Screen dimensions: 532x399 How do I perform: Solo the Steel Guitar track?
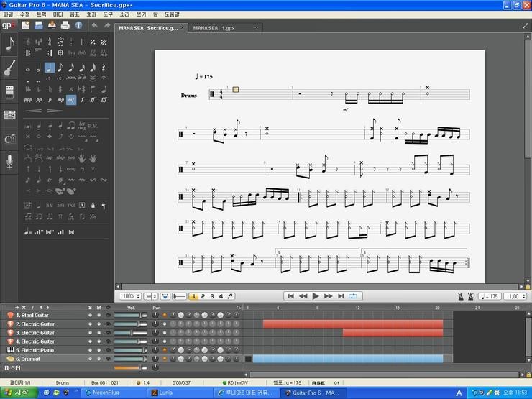tap(91, 315)
